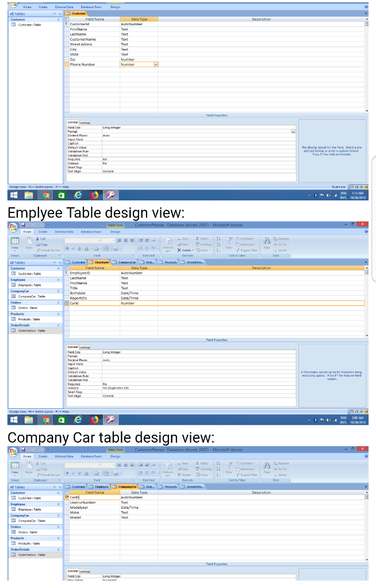Open External Data ribbon tab in Employee window
This screenshot has width=376, height=588.
tap(64, 232)
